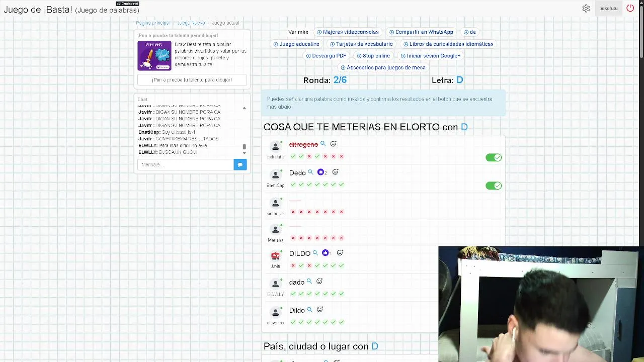644x362 pixels.
Task: Click ELWLLY's player avatar
Action: 275,285
